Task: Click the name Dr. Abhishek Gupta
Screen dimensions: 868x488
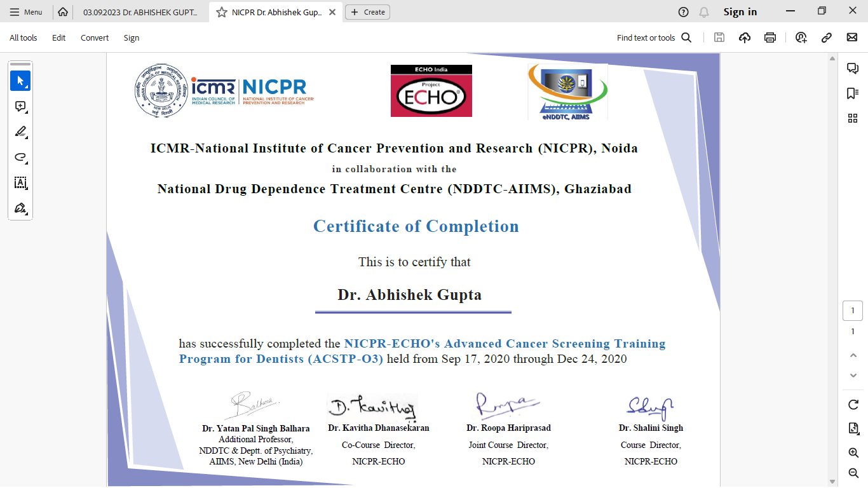Action: [409, 295]
